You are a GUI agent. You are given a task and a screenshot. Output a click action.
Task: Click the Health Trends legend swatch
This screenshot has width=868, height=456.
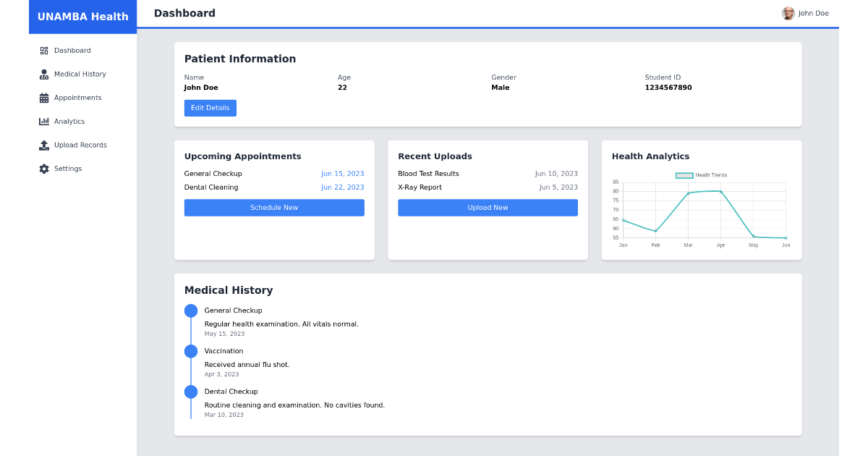pos(683,175)
